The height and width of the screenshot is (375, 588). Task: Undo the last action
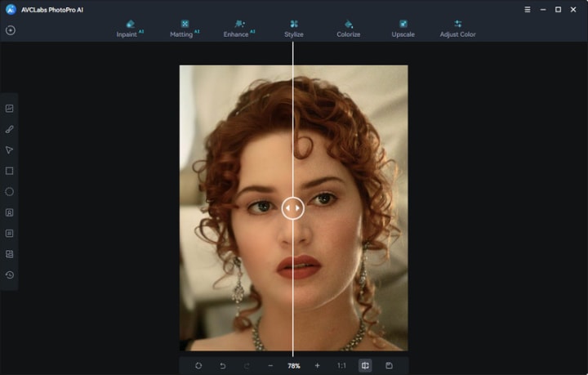click(x=222, y=365)
